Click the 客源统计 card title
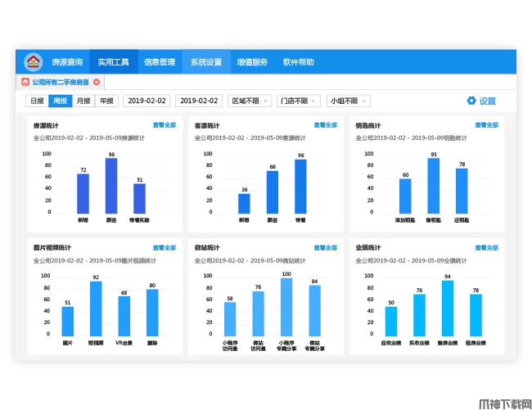Screen dimensions: 532x410 tap(207, 125)
